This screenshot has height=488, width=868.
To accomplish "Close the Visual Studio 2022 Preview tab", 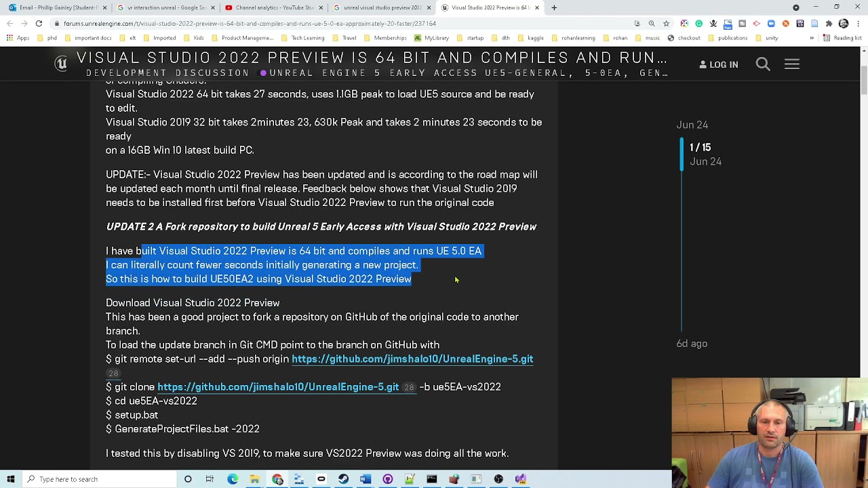I will 536,7.
